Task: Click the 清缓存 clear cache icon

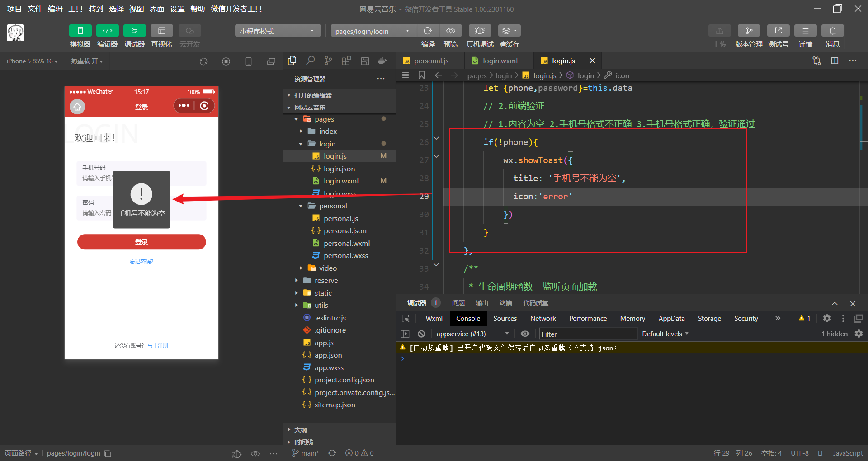Action: pos(509,31)
